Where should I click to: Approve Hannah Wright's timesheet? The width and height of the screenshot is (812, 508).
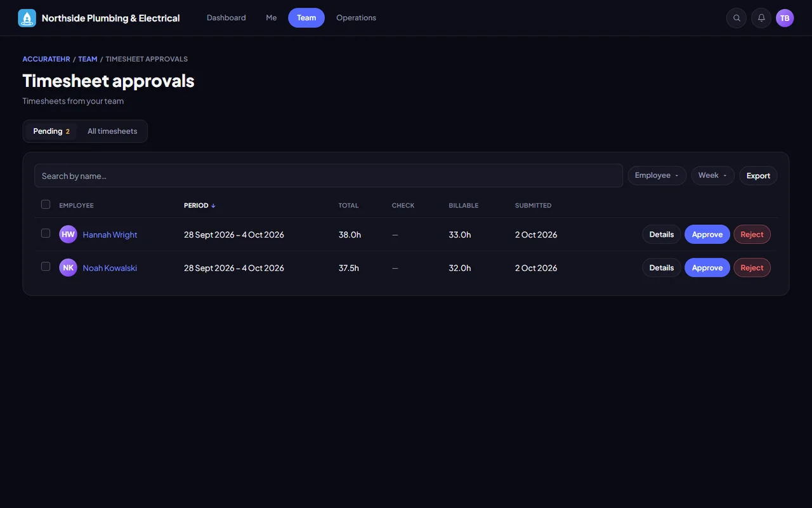tap(707, 234)
